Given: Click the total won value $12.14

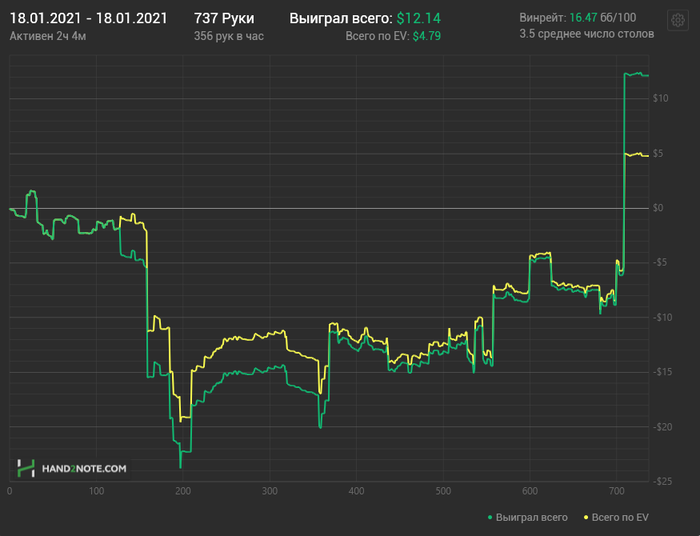Looking at the screenshot, I should click(418, 18).
